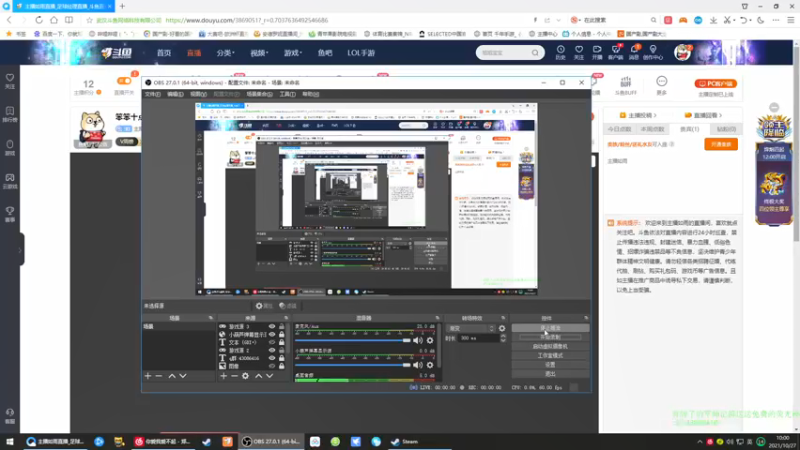Toggle Douyu live switch near score 12
This screenshot has width=800, height=450.
124,81
